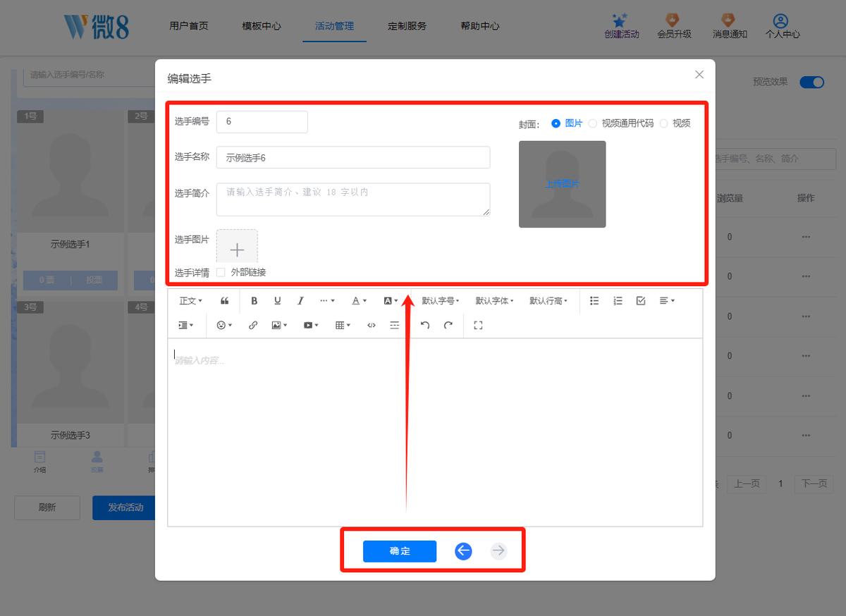Insert a code block
This screenshot has width=846, height=616.
pyautogui.click(x=372, y=325)
